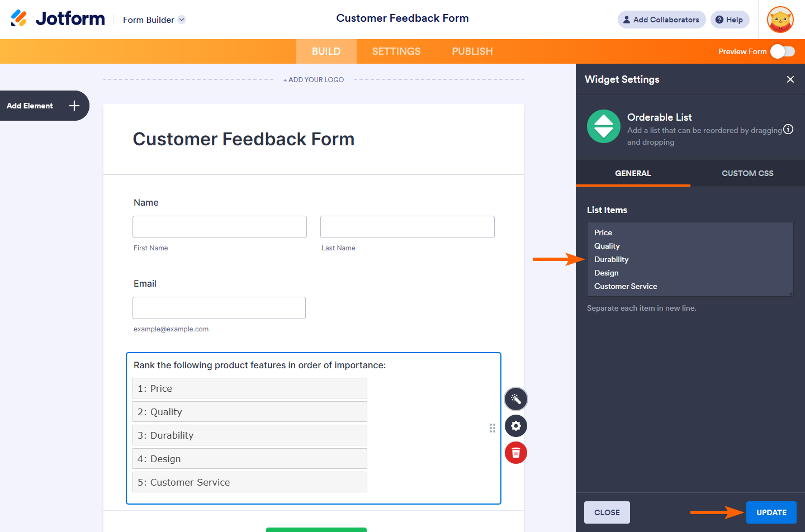Click the Jotform logo icon
The height and width of the screenshot is (532, 805).
(19, 18)
